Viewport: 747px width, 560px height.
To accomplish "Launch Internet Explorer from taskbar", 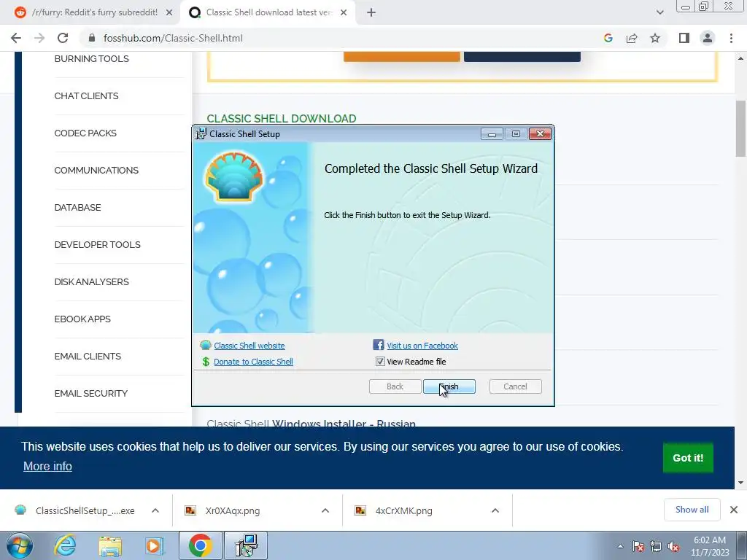I will (65, 545).
